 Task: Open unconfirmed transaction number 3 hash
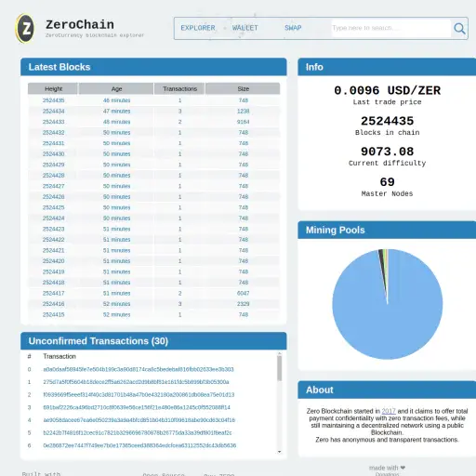tap(137, 407)
